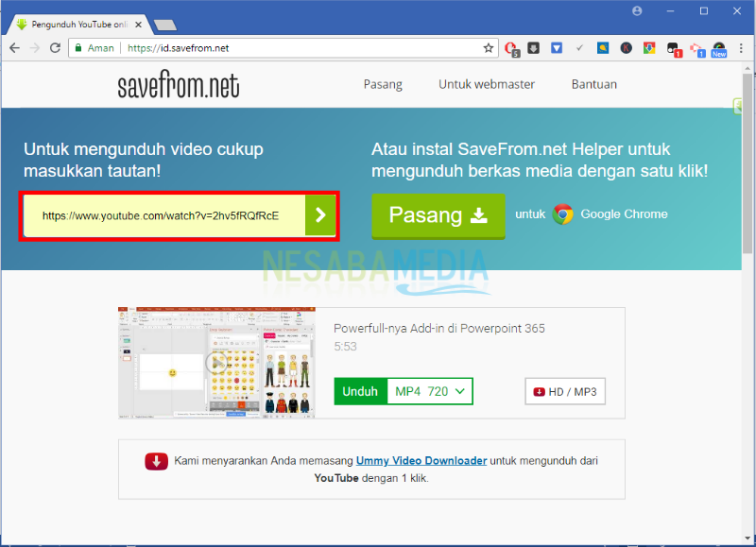Viewport: 756px width, 547px height.
Task: Expand the MP4 720 format dropdown
Action: [x=430, y=391]
